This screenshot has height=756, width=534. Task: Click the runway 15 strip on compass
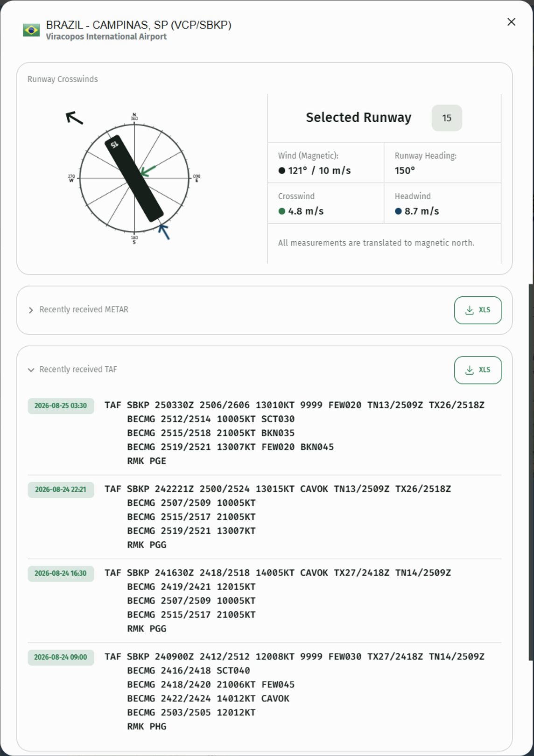pyautogui.click(x=134, y=179)
